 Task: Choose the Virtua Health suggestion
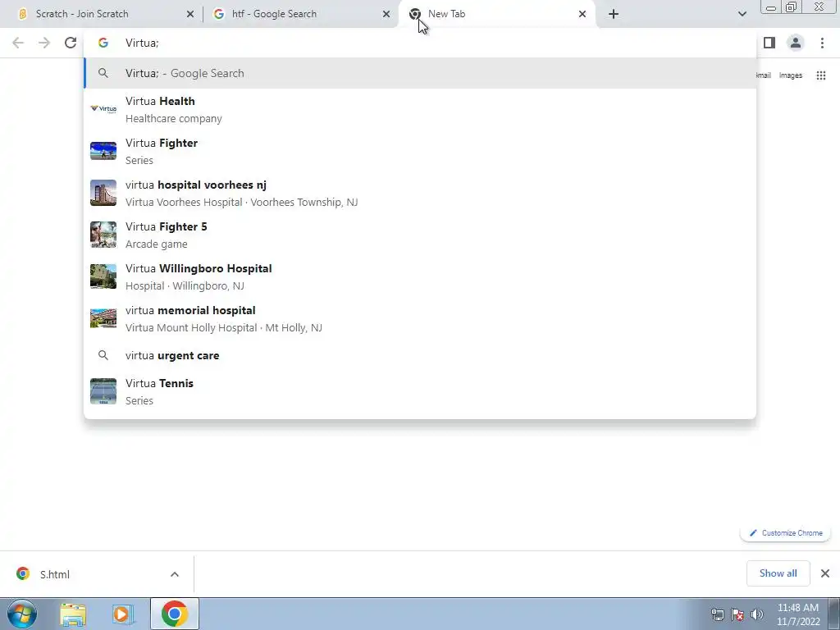click(420, 109)
